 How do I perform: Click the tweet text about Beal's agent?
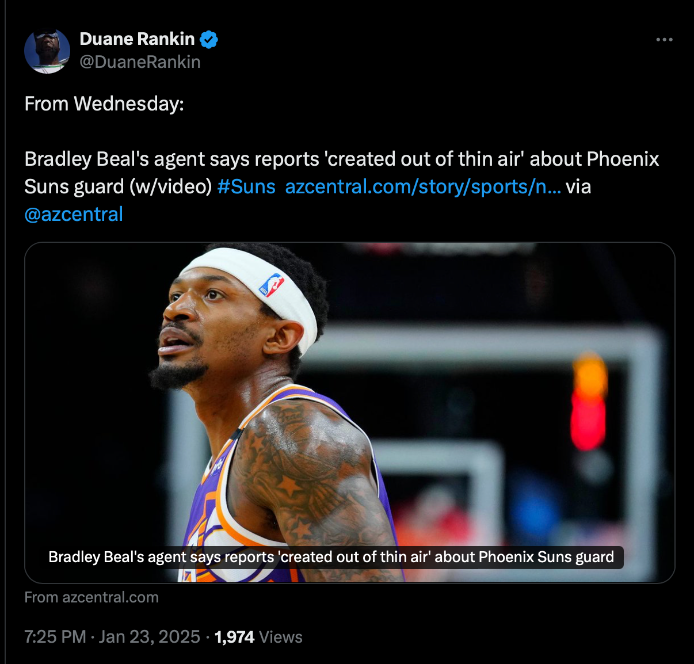pos(342,173)
